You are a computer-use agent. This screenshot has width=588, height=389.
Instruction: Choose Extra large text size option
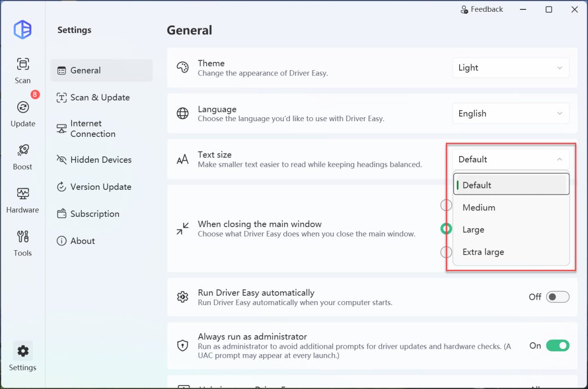511,252
